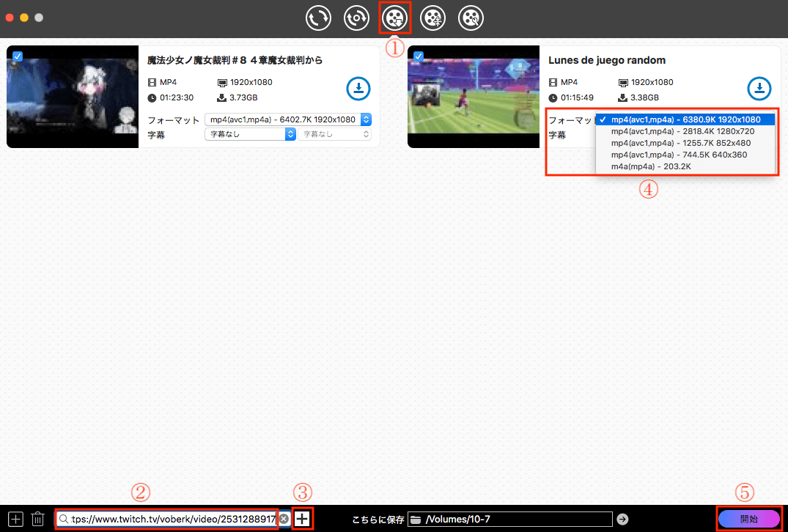This screenshot has height=532, width=788.
Task: Click the trash icon to delete items
Action: coord(38,519)
